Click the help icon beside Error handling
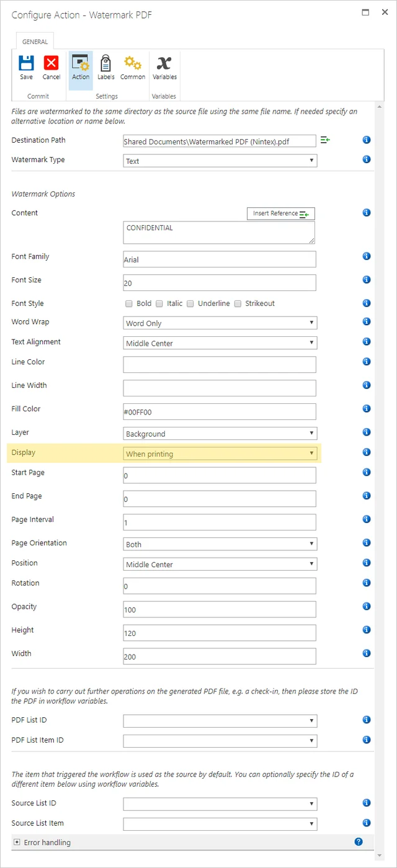The width and height of the screenshot is (397, 868). (x=358, y=841)
